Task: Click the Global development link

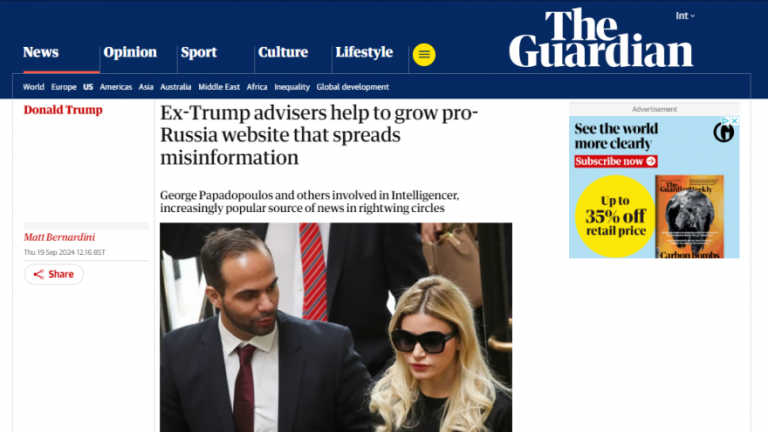Action: coord(353,87)
